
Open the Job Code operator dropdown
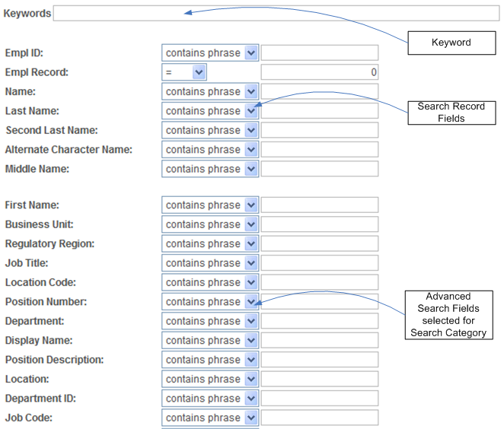coord(210,418)
